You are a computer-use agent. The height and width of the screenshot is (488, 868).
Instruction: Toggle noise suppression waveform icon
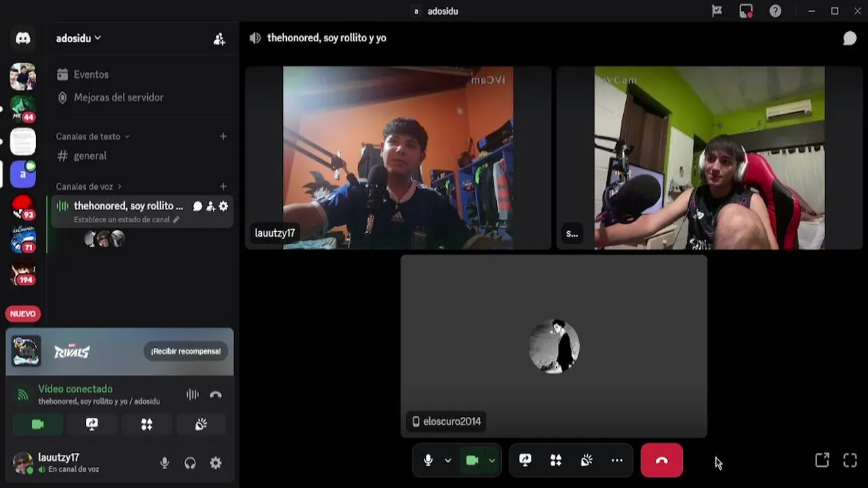coord(193,394)
